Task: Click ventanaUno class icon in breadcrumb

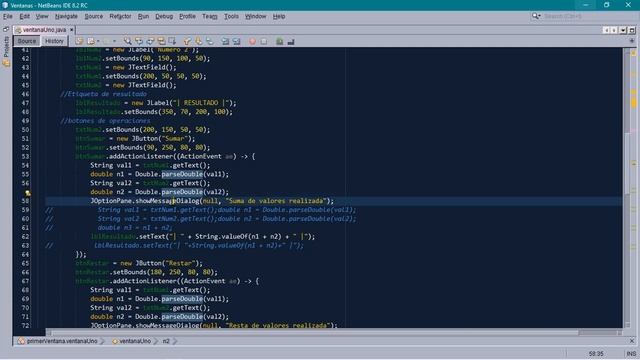Action: click(115, 341)
